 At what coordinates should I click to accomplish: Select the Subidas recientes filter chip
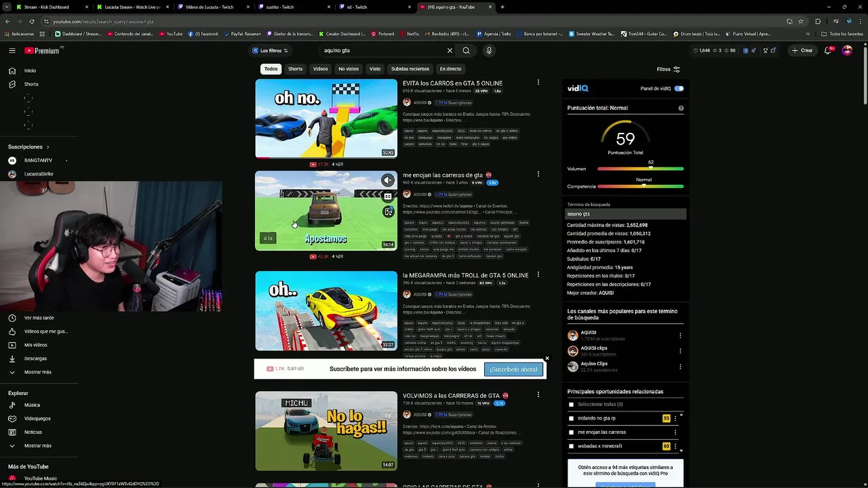tap(410, 69)
